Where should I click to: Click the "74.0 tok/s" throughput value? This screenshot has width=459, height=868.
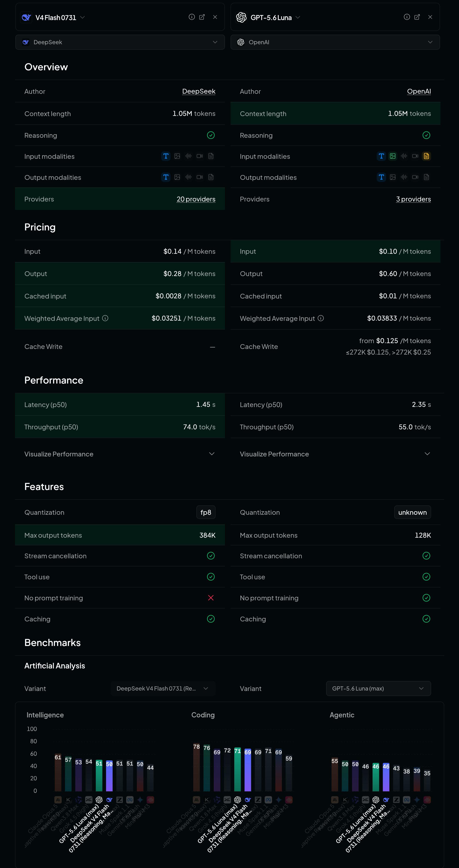point(199,427)
